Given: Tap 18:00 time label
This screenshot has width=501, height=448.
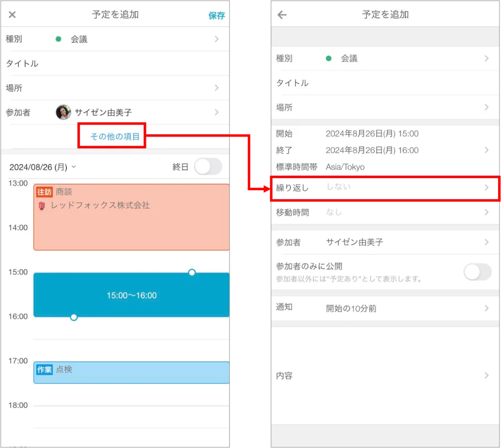Looking at the screenshot, I should click(18, 405).
